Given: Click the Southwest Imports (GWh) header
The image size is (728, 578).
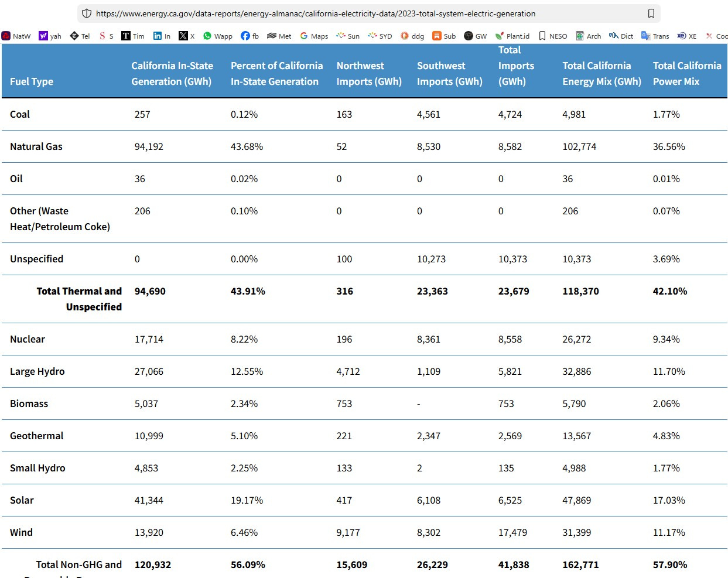Looking at the screenshot, I should (x=450, y=74).
